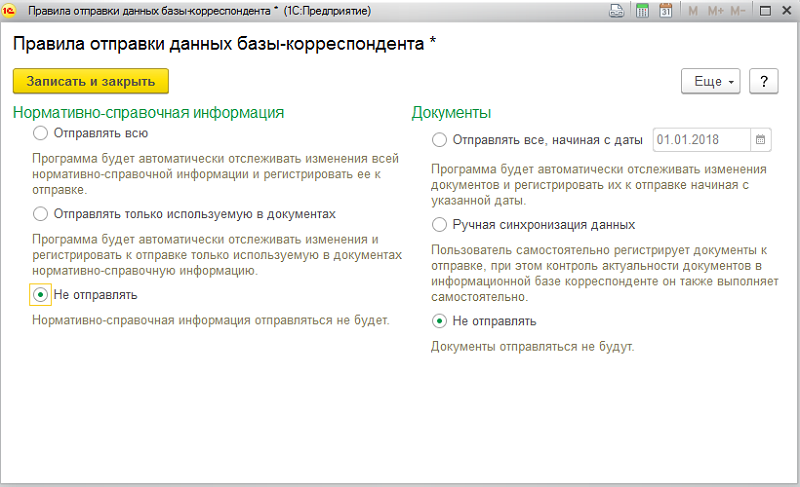This screenshot has width=800, height=487.
Task: Click the date field showing 01.01.2018
Action: (x=702, y=140)
